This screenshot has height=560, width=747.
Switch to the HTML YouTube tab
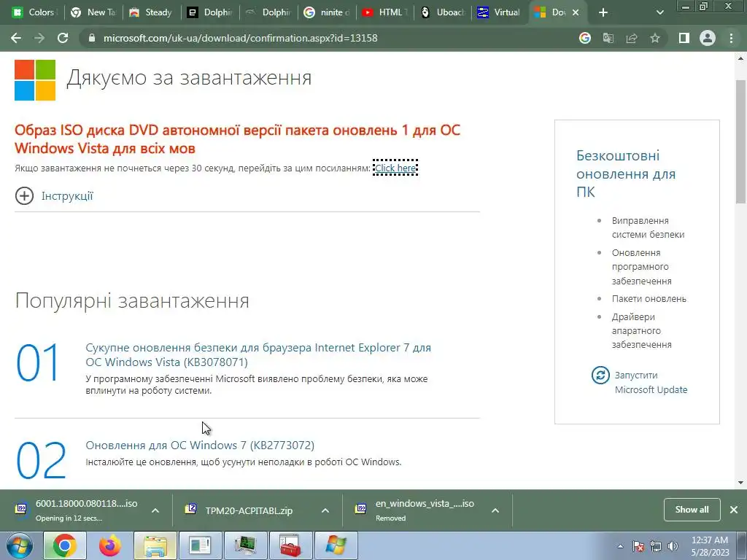pos(385,12)
